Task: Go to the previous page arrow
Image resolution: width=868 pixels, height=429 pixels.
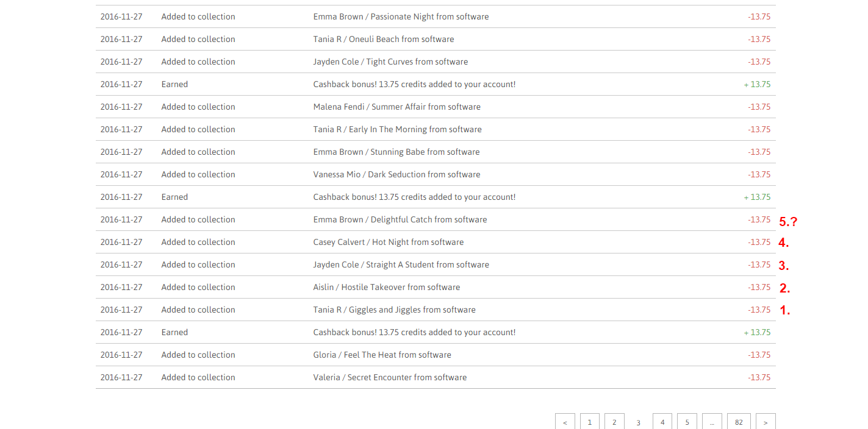Action: tap(565, 422)
